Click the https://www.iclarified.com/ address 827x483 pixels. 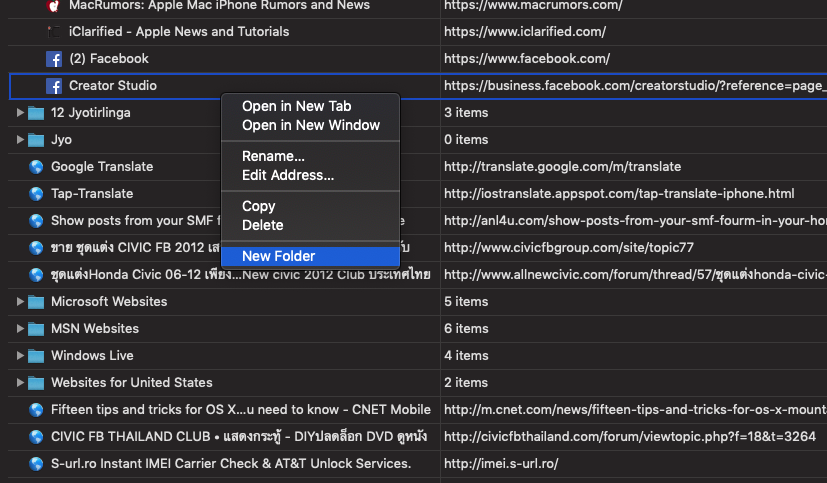[525, 32]
